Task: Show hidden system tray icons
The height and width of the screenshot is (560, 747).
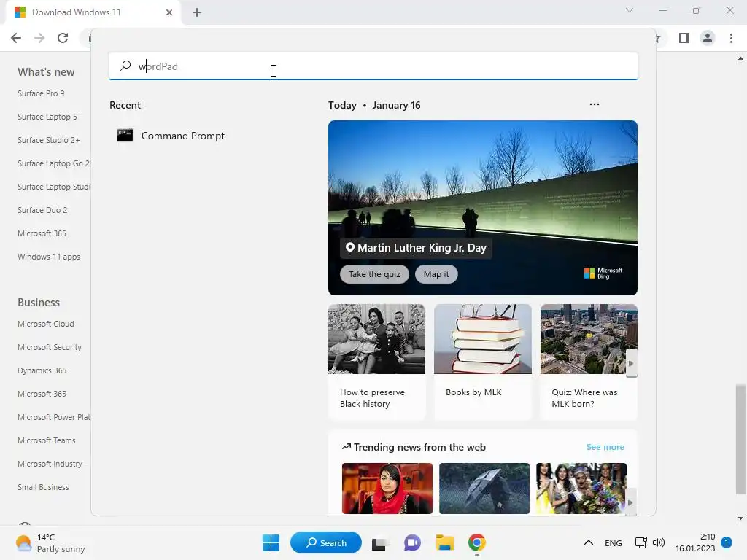Action: pos(589,542)
